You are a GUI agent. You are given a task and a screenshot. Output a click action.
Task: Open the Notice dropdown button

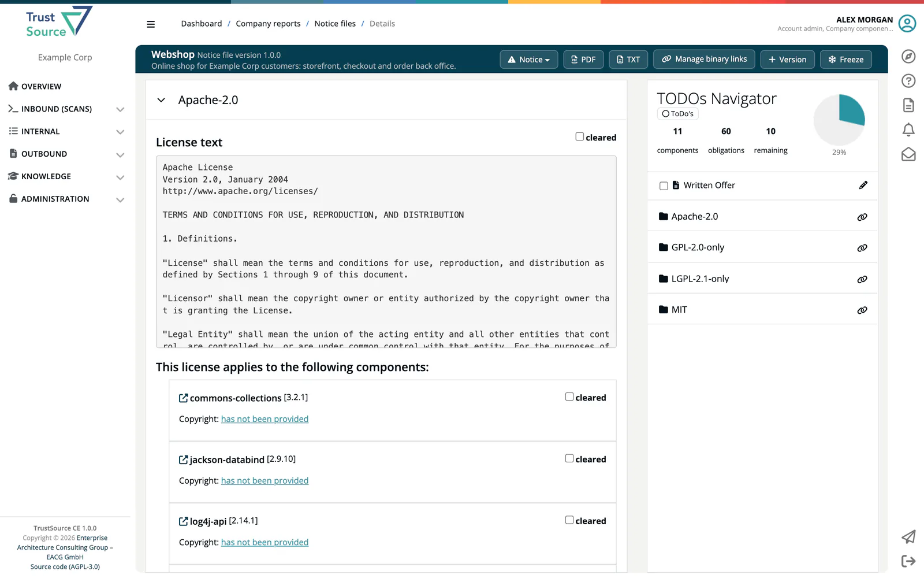528,60
